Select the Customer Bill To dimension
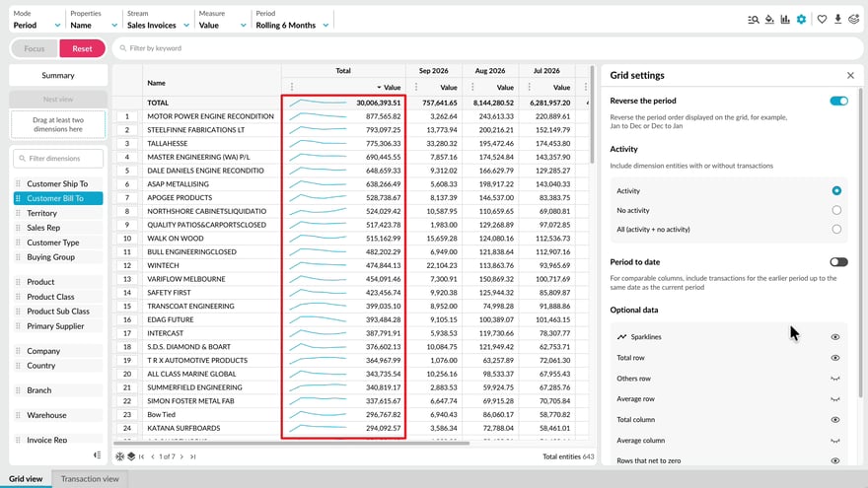The image size is (868, 488). (x=58, y=198)
